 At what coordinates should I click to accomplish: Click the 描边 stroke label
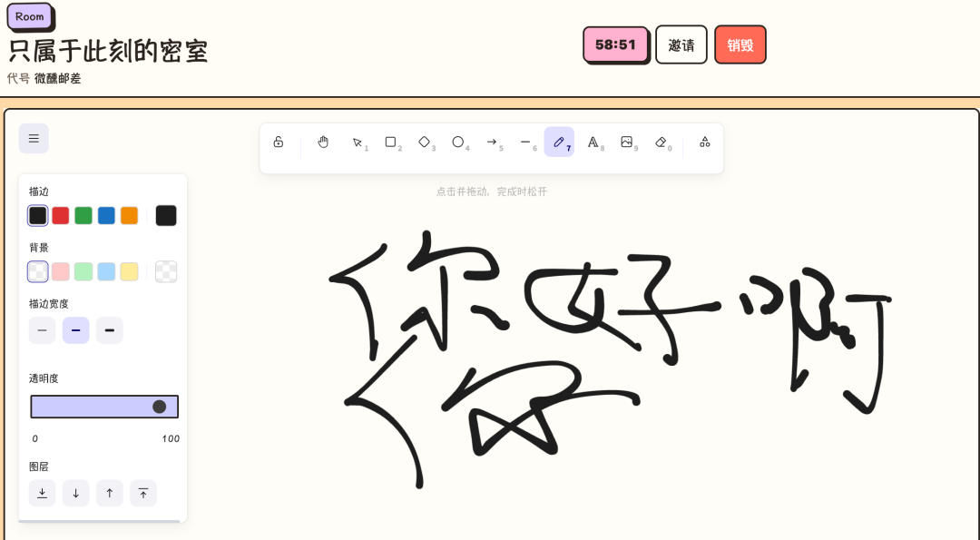click(x=39, y=191)
